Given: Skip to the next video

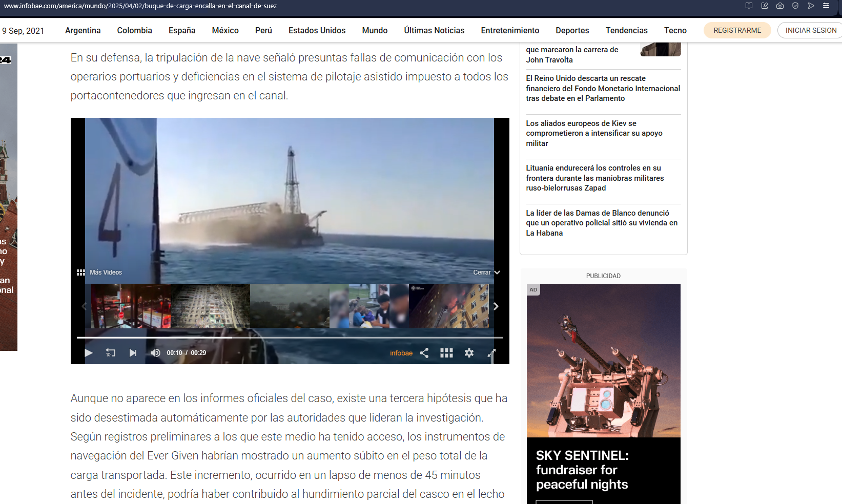Looking at the screenshot, I should coord(133,353).
